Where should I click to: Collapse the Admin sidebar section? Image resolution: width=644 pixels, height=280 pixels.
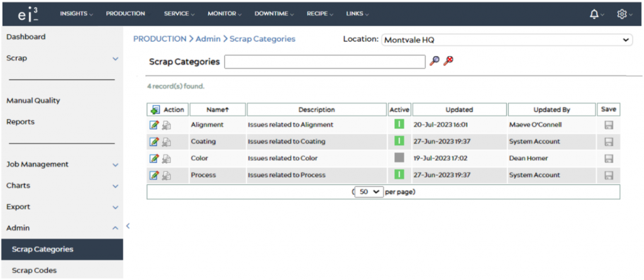point(116,228)
